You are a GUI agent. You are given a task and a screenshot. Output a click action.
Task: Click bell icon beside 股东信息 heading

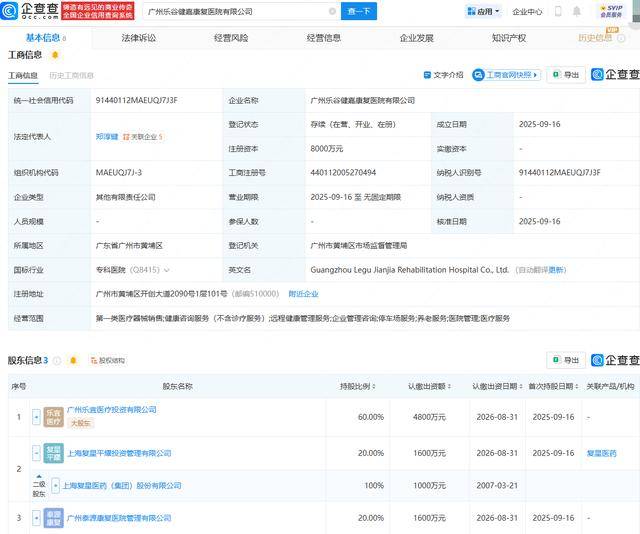point(73,360)
